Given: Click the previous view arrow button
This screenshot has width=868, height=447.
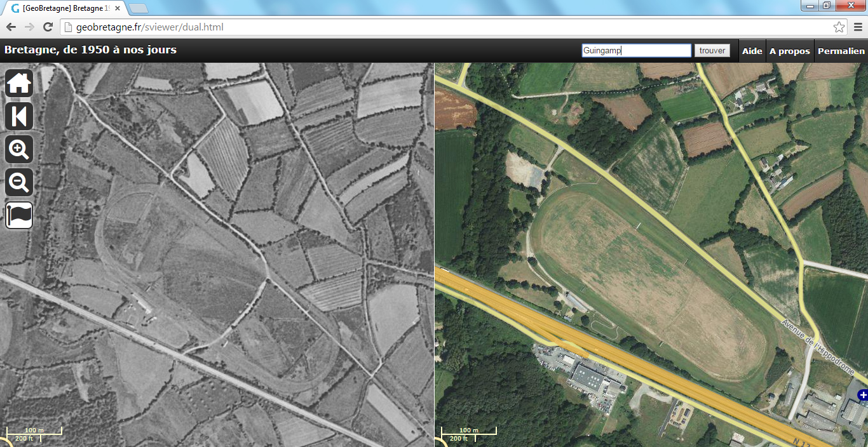Looking at the screenshot, I should click(19, 117).
